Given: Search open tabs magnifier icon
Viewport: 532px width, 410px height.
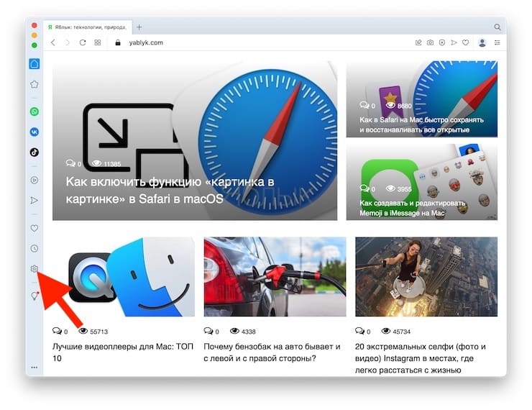Looking at the screenshot, I should tap(497, 27).
